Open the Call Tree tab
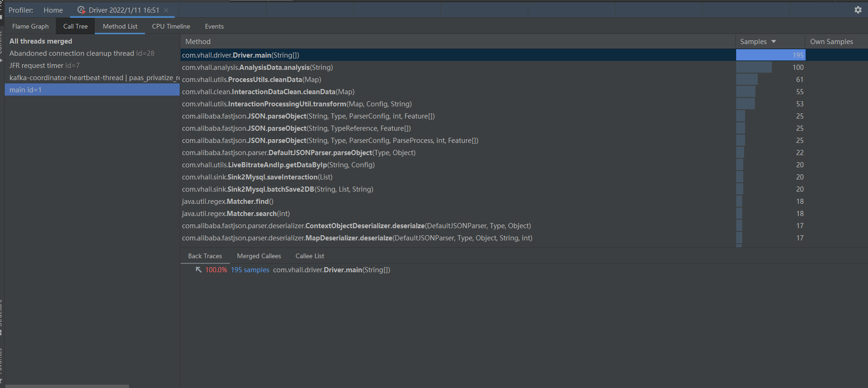 click(76, 26)
